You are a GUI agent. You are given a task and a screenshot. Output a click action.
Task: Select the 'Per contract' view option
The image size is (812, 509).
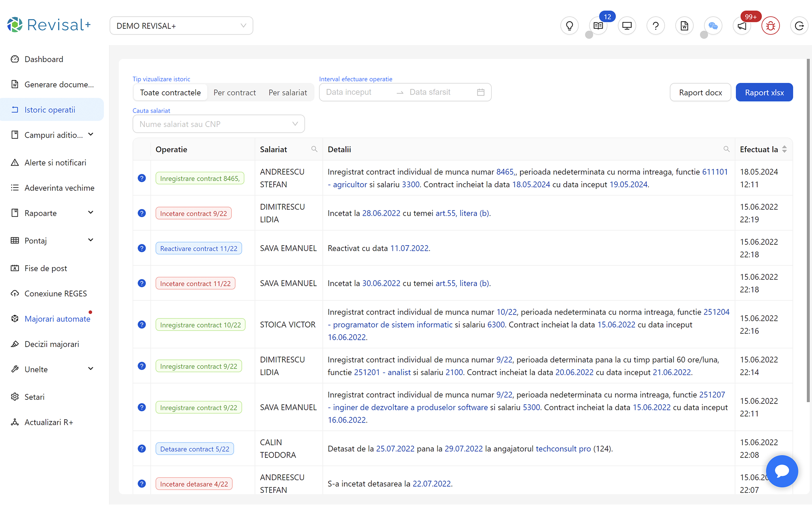pos(235,93)
